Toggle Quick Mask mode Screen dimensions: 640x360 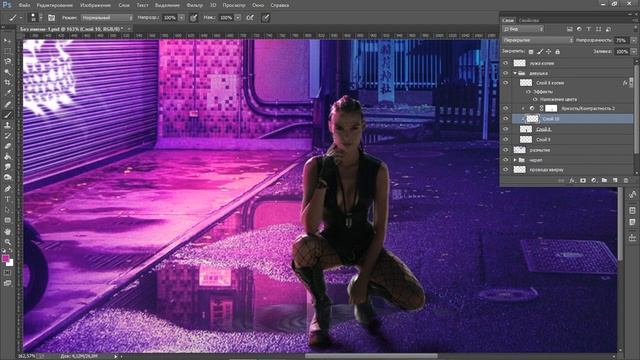7,273
